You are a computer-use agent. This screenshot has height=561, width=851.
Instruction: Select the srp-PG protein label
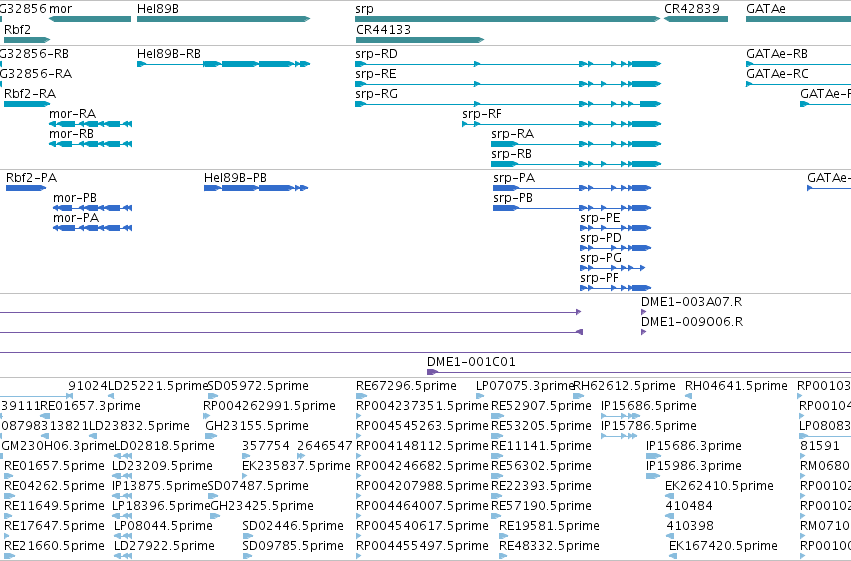pos(601,258)
